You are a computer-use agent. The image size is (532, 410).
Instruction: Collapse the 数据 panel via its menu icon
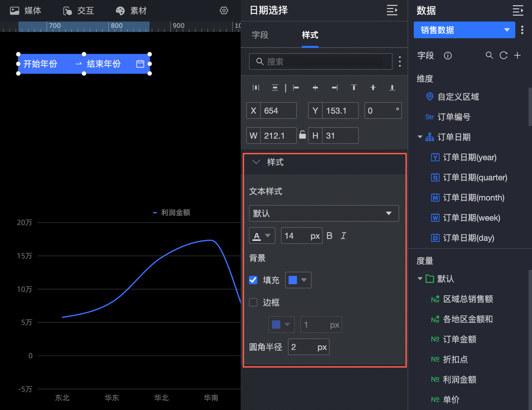click(x=518, y=10)
